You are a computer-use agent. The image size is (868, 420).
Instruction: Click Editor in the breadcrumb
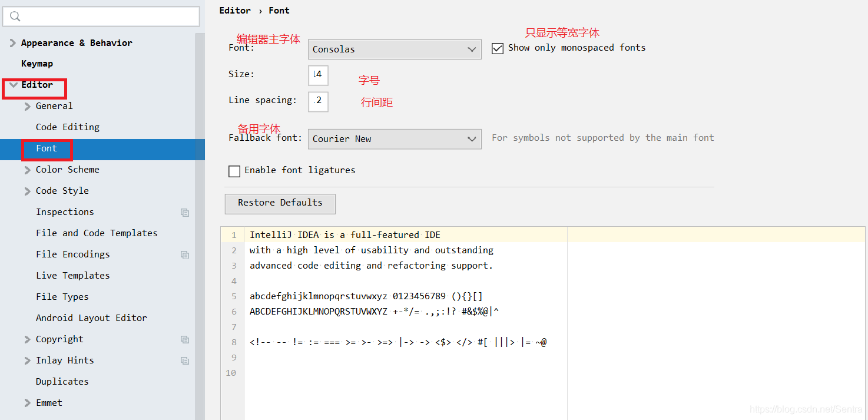tap(235, 11)
